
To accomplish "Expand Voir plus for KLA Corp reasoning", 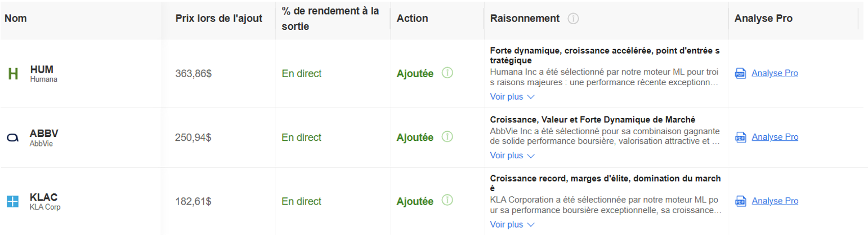I will click(512, 224).
